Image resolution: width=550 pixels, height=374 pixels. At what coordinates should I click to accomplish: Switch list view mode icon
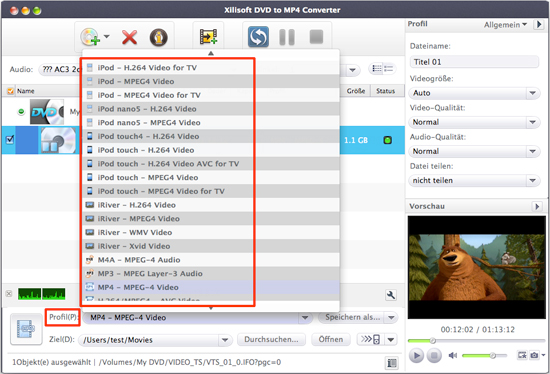coord(382,69)
